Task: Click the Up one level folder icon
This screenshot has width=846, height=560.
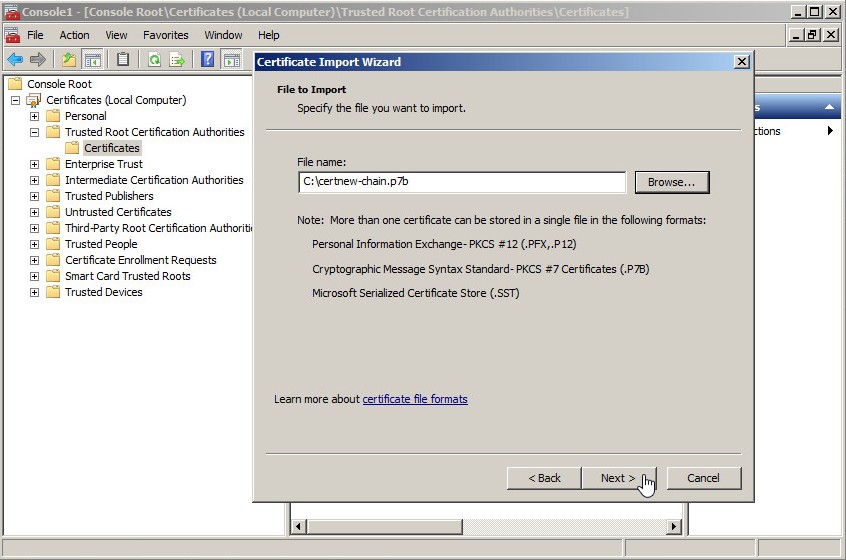Action: click(x=69, y=60)
